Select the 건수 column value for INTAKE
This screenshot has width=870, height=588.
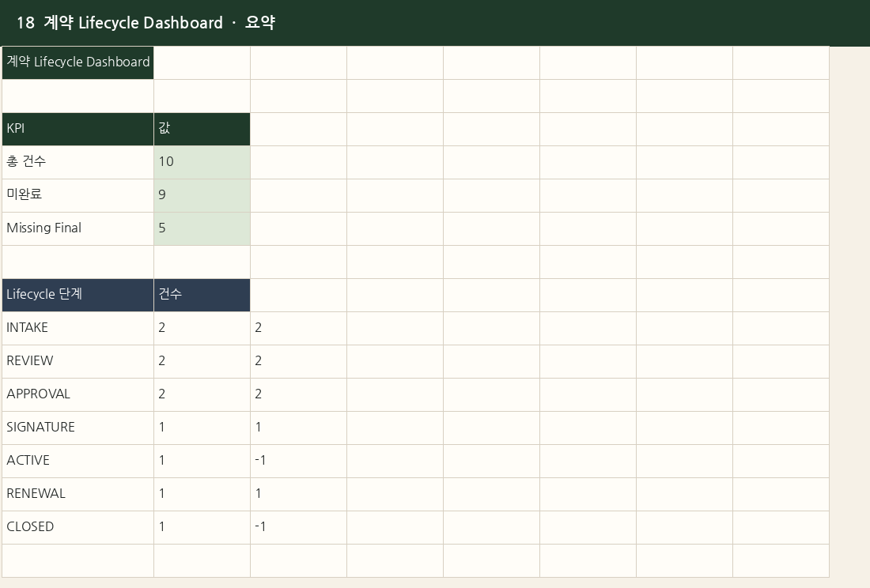coord(202,329)
